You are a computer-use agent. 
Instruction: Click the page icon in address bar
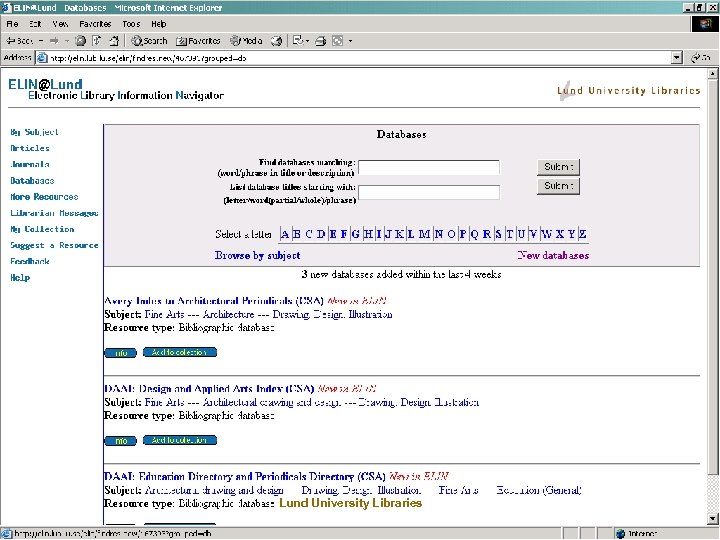[x=42, y=58]
